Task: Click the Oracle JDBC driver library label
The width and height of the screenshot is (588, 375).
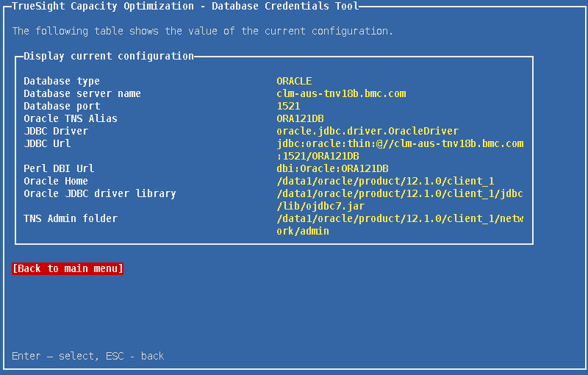Action: point(100,193)
